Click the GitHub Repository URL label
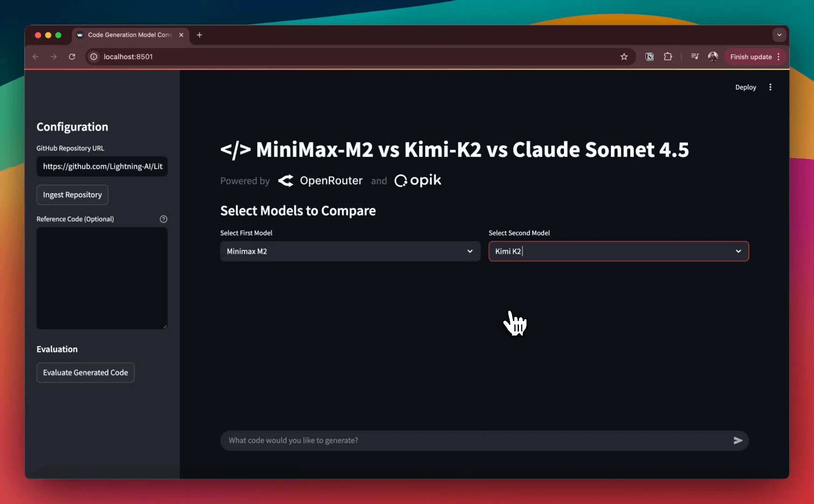814x504 pixels. (70, 148)
